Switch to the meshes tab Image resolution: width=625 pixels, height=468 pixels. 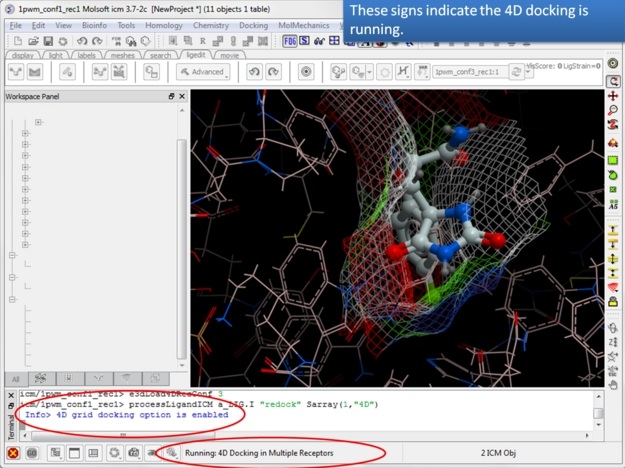click(x=124, y=56)
